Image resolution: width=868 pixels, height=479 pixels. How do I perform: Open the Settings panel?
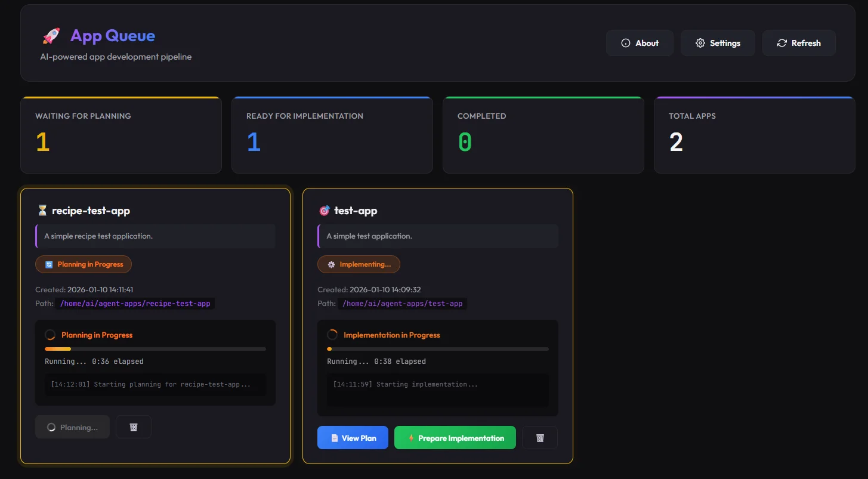coord(718,42)
